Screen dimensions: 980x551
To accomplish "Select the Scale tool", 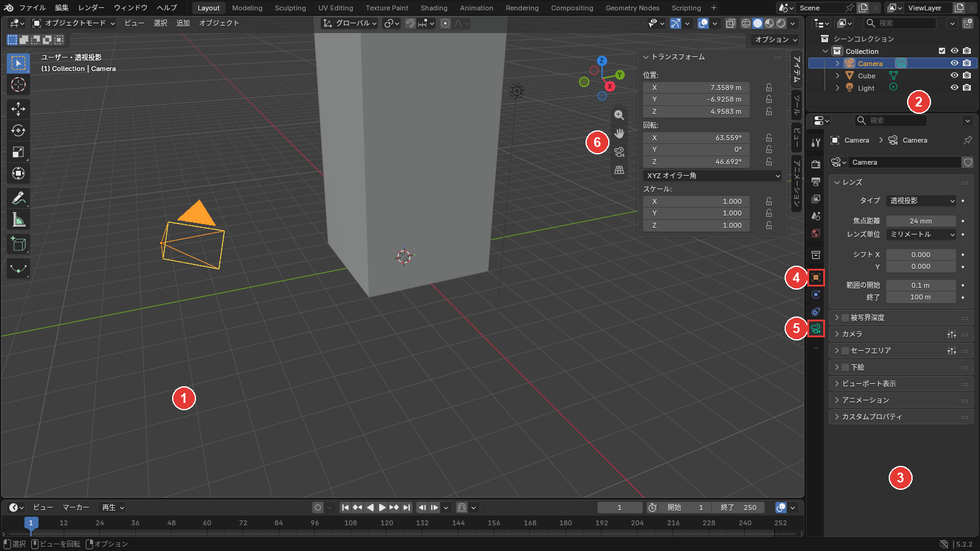I will (18, 152).
